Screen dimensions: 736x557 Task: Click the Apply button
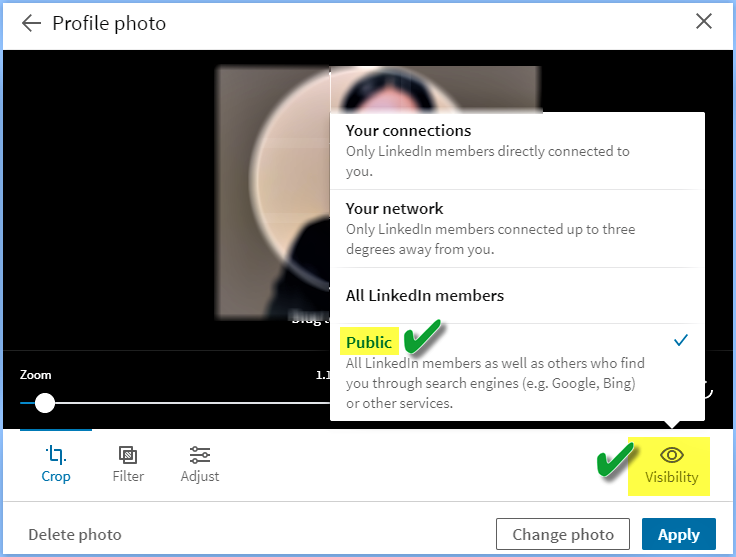[679, 534]
